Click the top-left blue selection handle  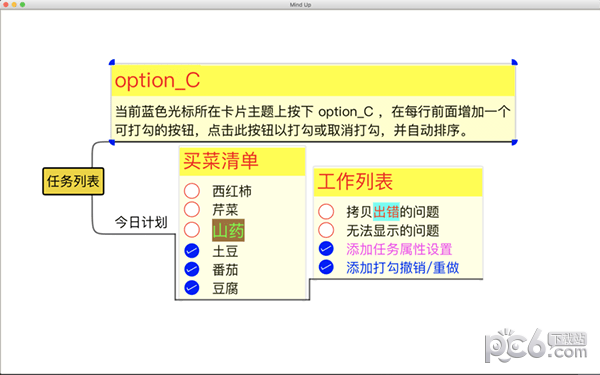(x=112, y=62)
